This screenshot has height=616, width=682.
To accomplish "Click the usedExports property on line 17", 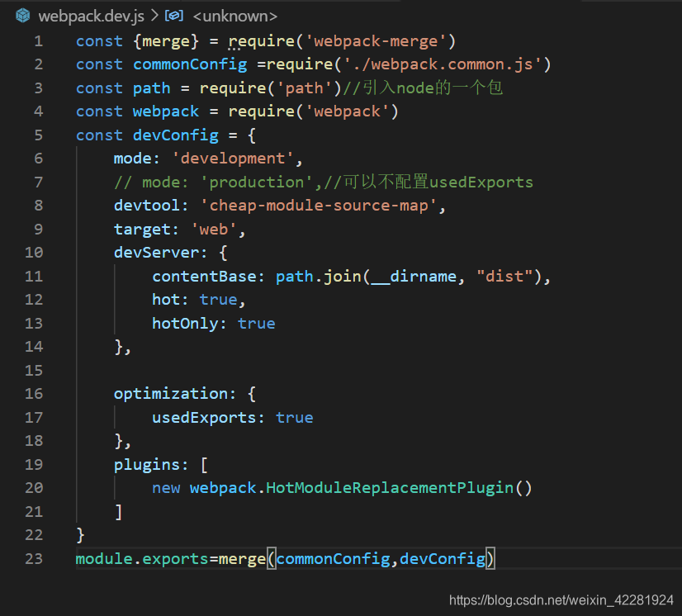I will (205, 417).
